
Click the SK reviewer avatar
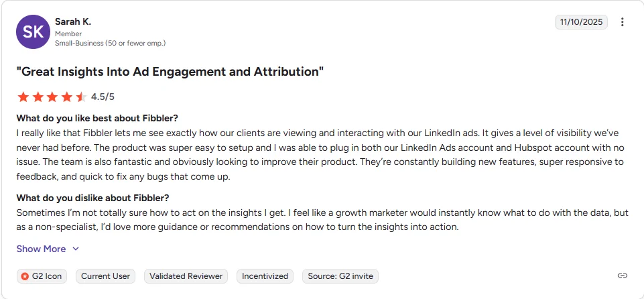click(x=33, y=32)
